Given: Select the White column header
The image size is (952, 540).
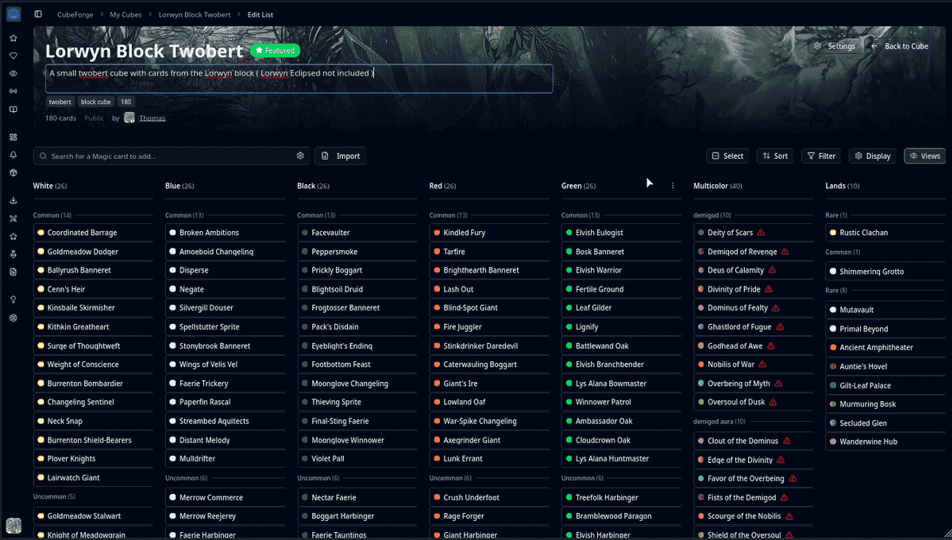Looking at the screenshot, I should [50, 186].
